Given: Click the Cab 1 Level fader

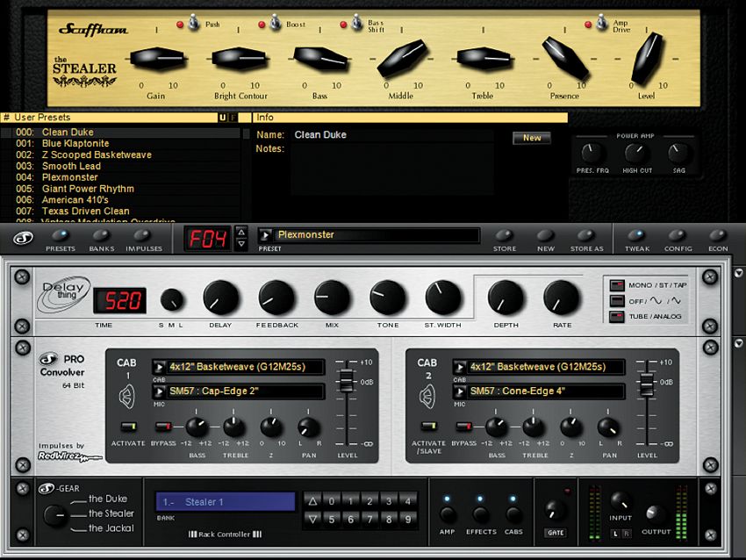Looking at the screenshot, I should [x=346, y=381].
